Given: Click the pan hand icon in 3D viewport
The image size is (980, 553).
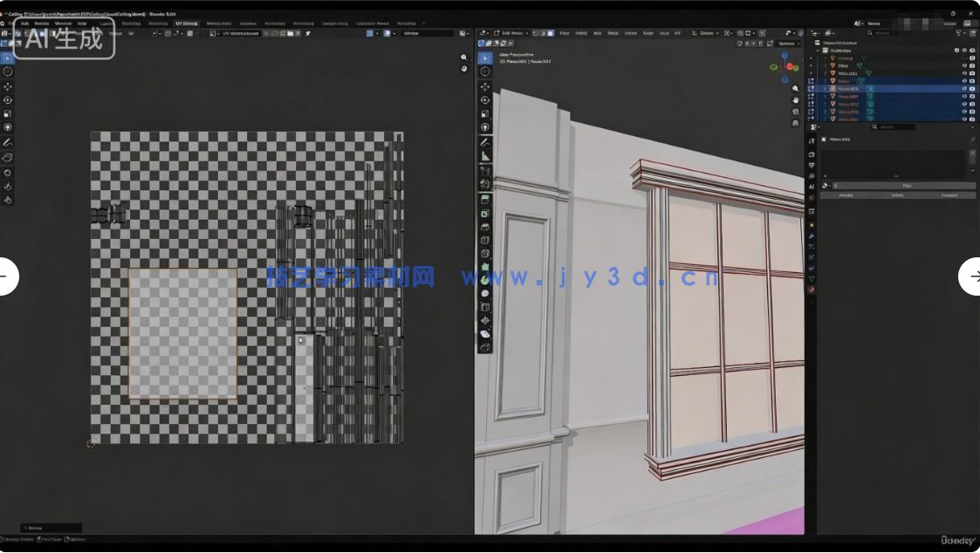Looking at the screenshot, I should click(796, 99).
